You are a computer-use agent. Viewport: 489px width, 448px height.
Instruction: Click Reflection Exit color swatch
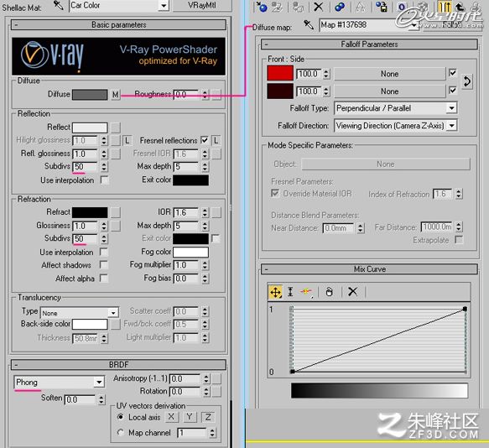tap(191, 180)
